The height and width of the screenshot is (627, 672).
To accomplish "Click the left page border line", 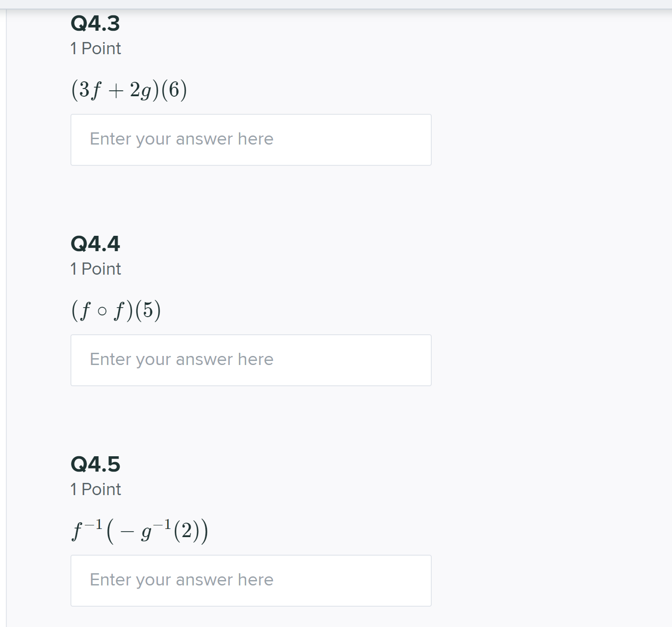I will coord(6,316).
